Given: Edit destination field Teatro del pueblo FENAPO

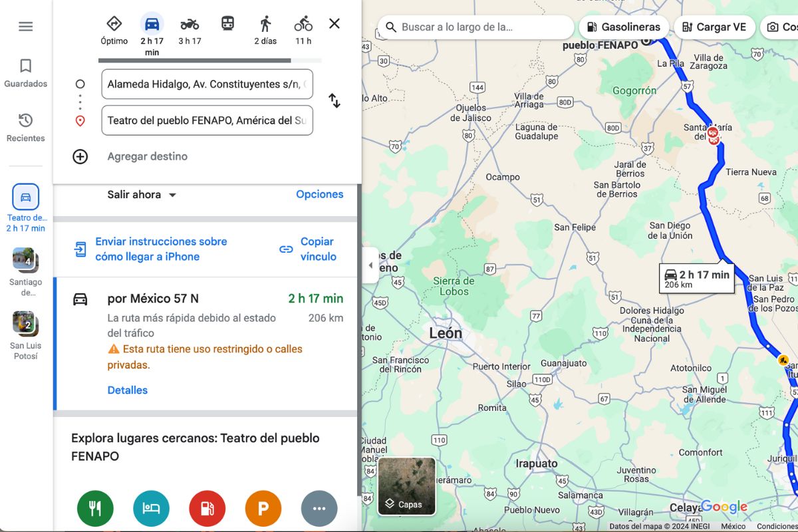Looking at the screenshot, I should click(207, 120).
